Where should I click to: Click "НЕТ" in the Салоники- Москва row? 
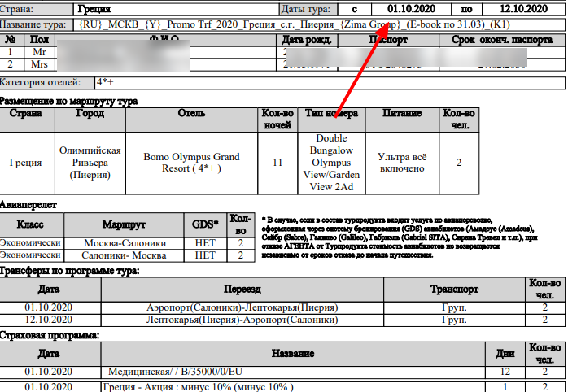(x=205, y=255)
